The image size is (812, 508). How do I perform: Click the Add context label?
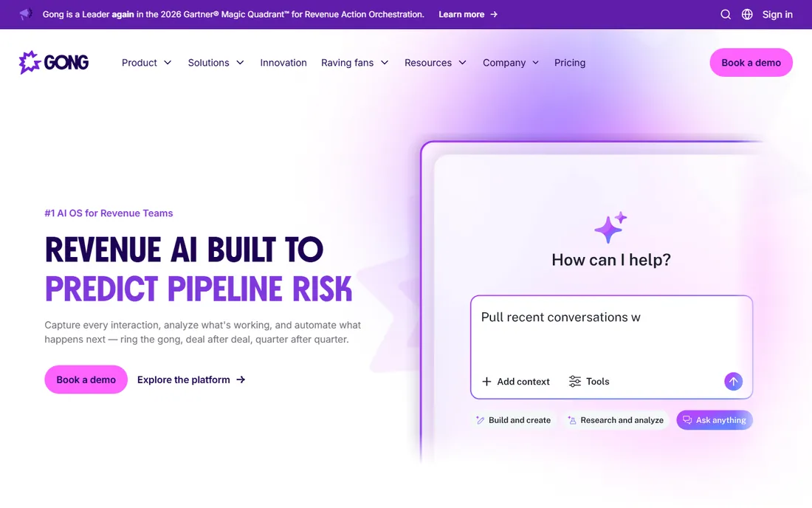pyautogui.click(x=523, y=382)
